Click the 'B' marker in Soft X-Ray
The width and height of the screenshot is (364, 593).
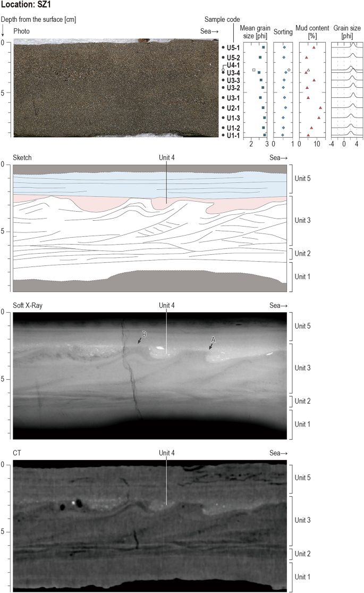click(144, 334)
